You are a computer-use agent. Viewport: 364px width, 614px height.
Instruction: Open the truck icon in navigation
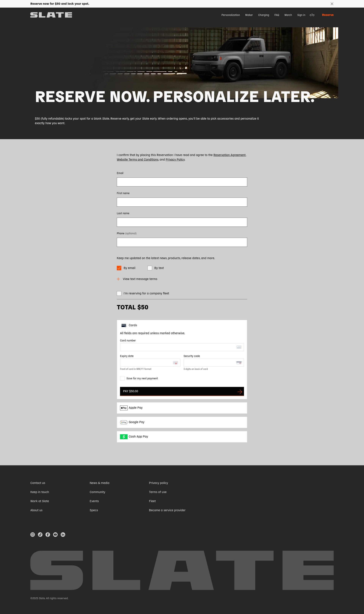312,15
